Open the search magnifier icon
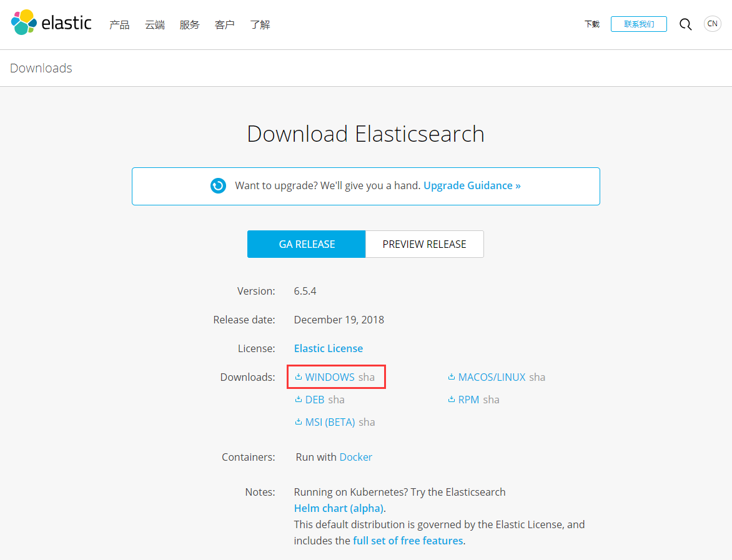 [x=685, y=24]
